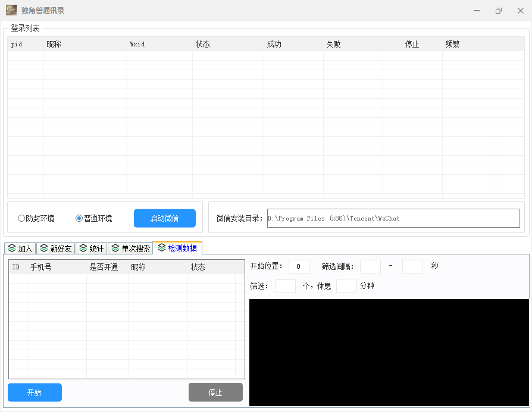
Task: Click inside the black log output area
Action: [389, 352]
